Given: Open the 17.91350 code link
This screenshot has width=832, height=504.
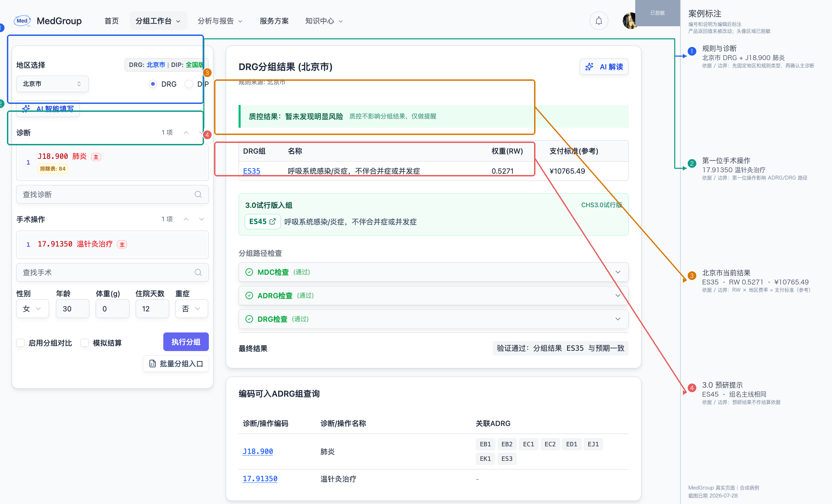Looking at the screenshot, I should 260,479.
